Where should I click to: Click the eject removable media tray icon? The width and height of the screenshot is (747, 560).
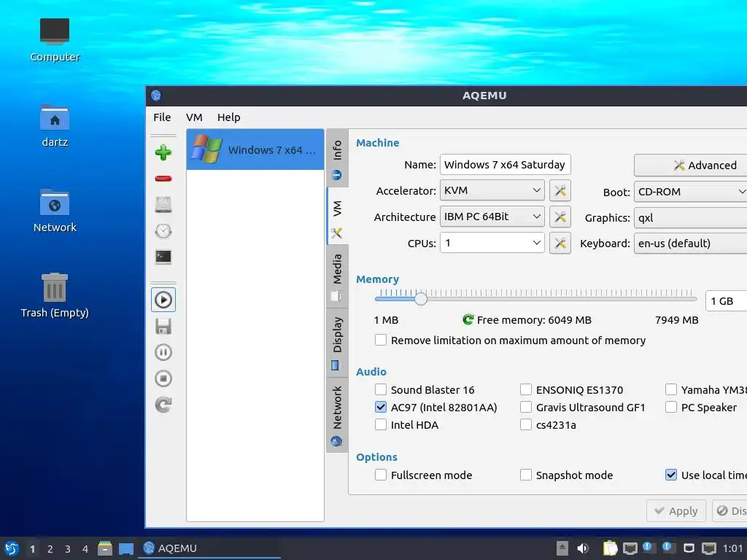click(x=562, y=548)
